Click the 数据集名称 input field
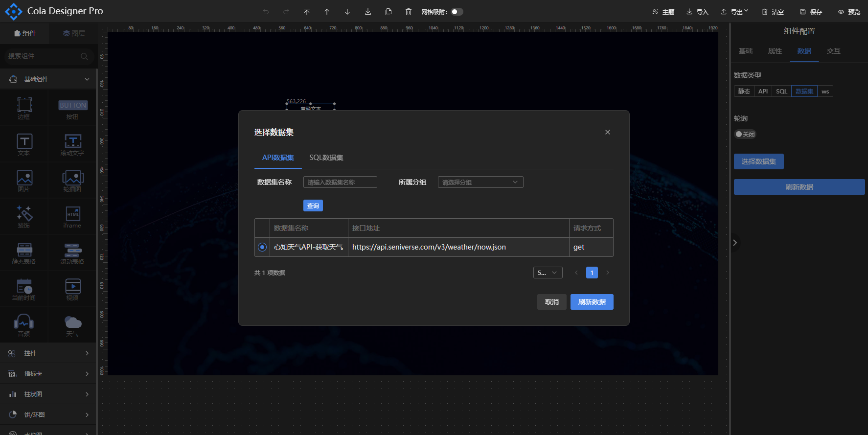868x435 pixels. (340, 182)
